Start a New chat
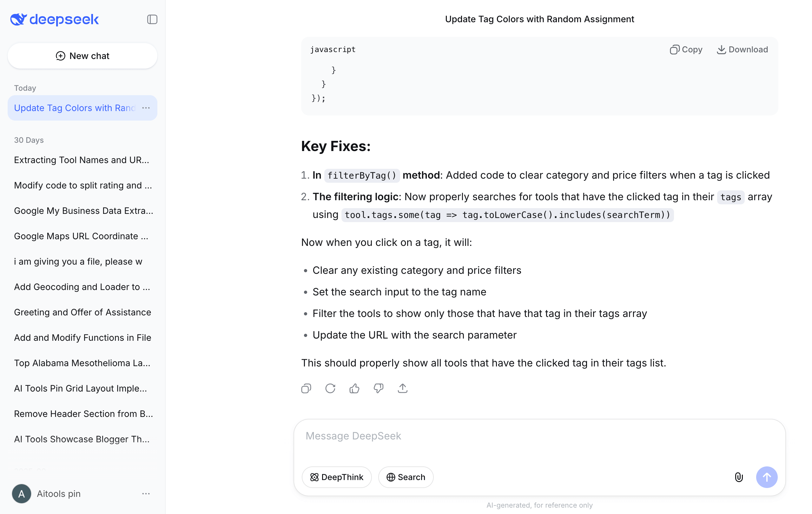The height and width of the screenshot is (514, 812). (x=82, y=56)
